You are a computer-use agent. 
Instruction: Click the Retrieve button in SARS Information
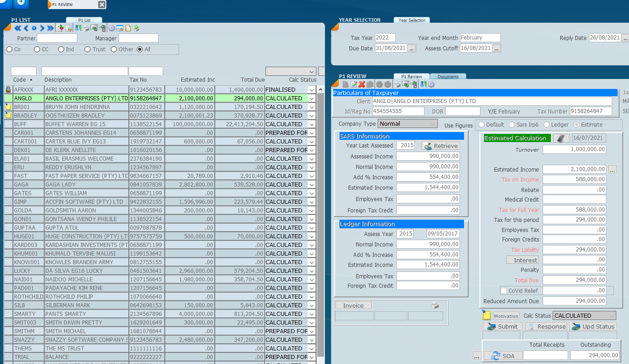point(440,146)
